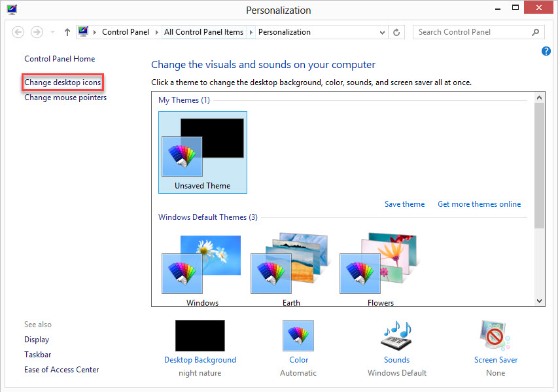Click Windows Default Themes (3) header
This screenshot has height=392, width=558.
(208, 217)
